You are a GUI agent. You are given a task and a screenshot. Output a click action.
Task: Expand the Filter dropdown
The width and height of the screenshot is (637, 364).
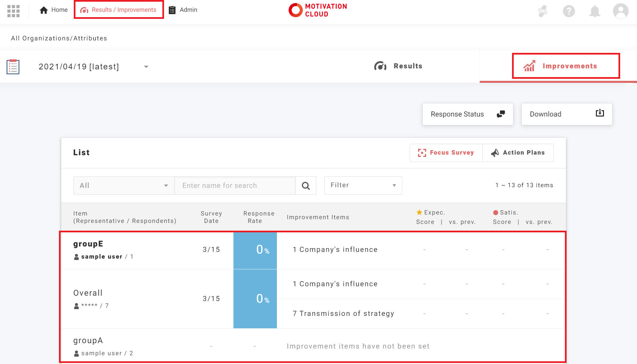(363, 186)
